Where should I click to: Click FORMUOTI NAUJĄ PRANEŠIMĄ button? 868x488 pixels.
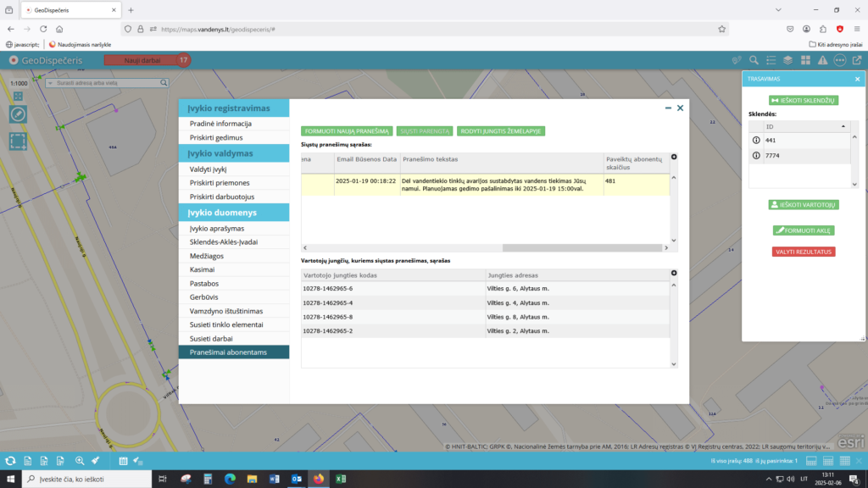346,131
